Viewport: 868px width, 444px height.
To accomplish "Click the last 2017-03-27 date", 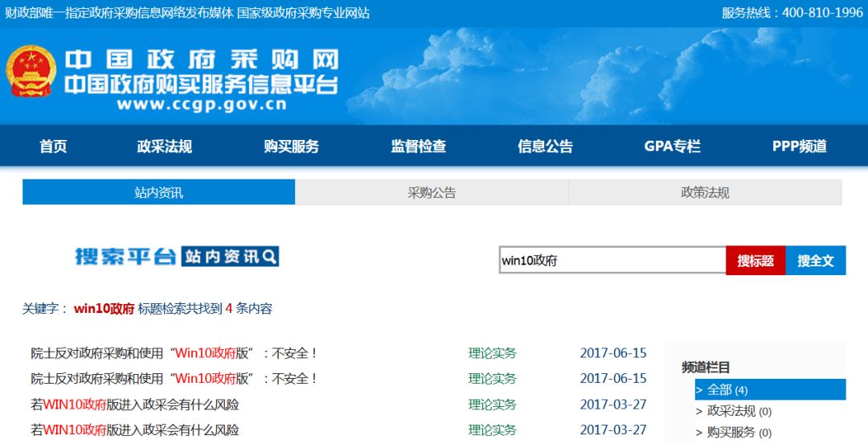I will 613,430.
